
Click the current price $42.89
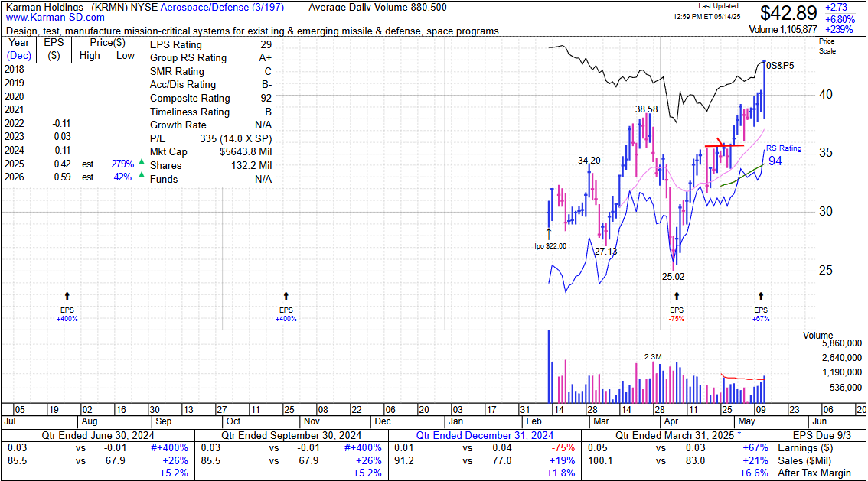pos(788,13)
